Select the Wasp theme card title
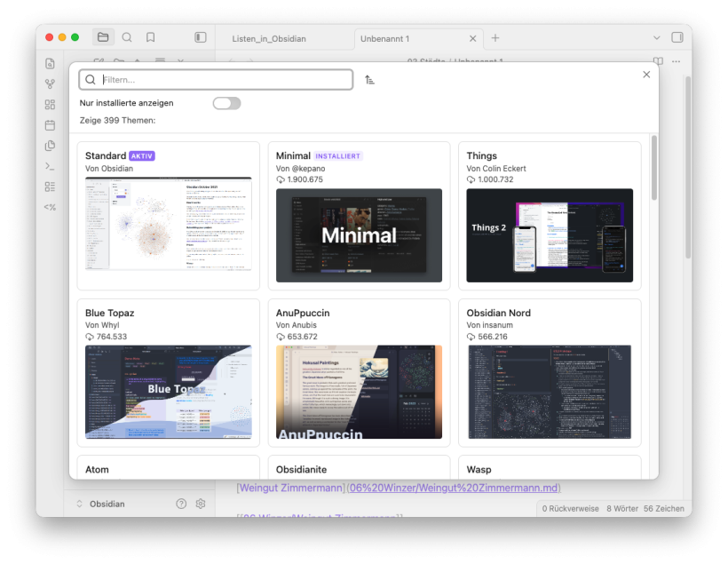The height and width of the screenshot is (564, 728). click(479, 470)
